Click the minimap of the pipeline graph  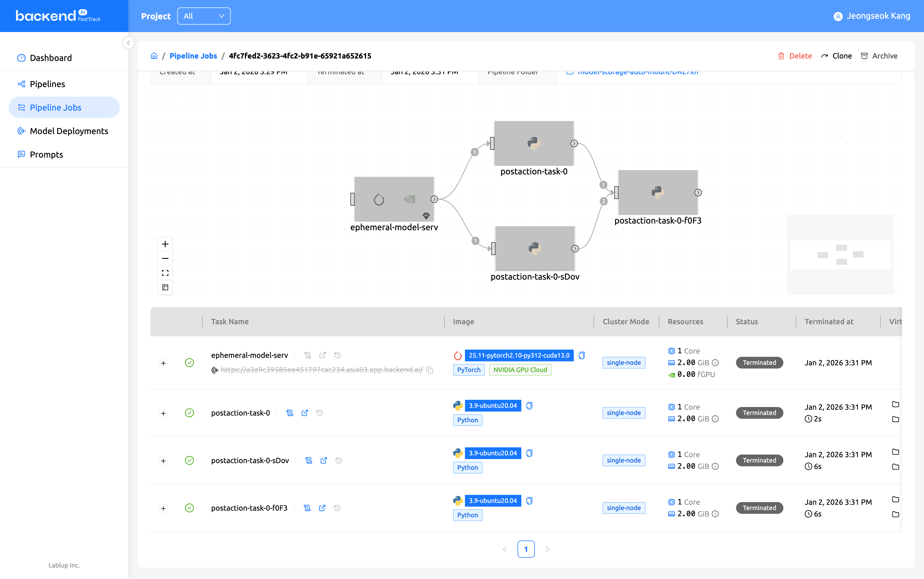click(840, 255)
